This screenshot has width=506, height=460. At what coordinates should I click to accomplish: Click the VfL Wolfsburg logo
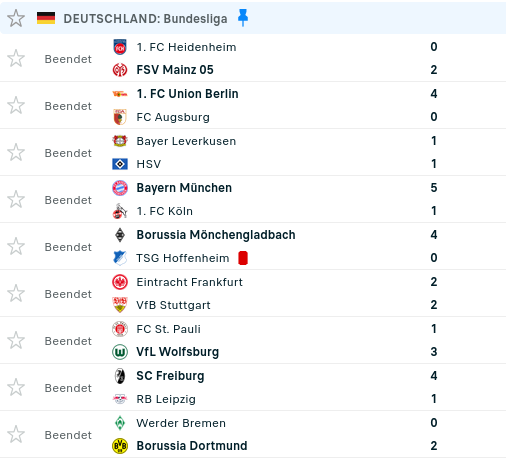[120, 352]
